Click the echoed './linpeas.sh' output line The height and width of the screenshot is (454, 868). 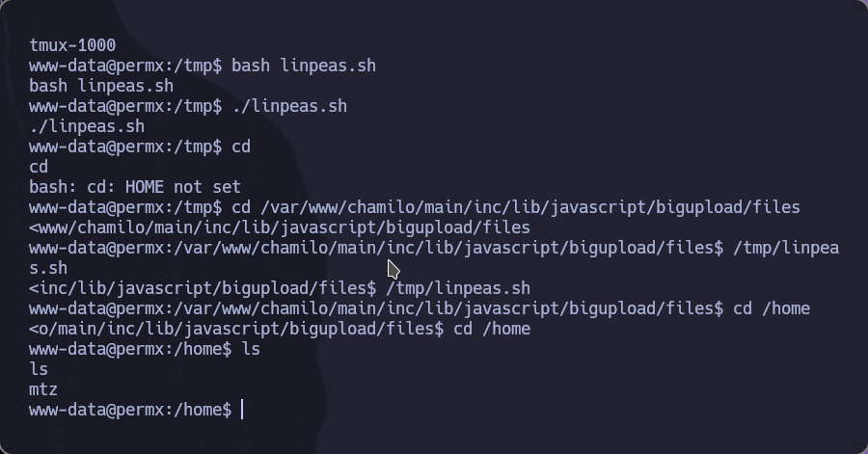tap(87, 126)
